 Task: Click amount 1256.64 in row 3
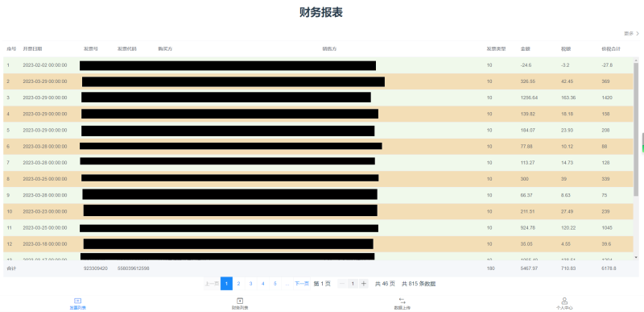529,98
